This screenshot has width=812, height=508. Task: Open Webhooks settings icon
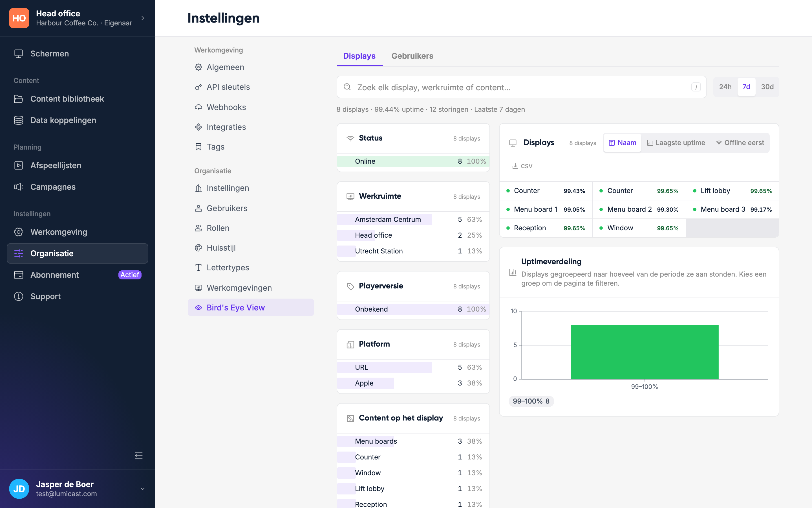[x=198, y=107]
